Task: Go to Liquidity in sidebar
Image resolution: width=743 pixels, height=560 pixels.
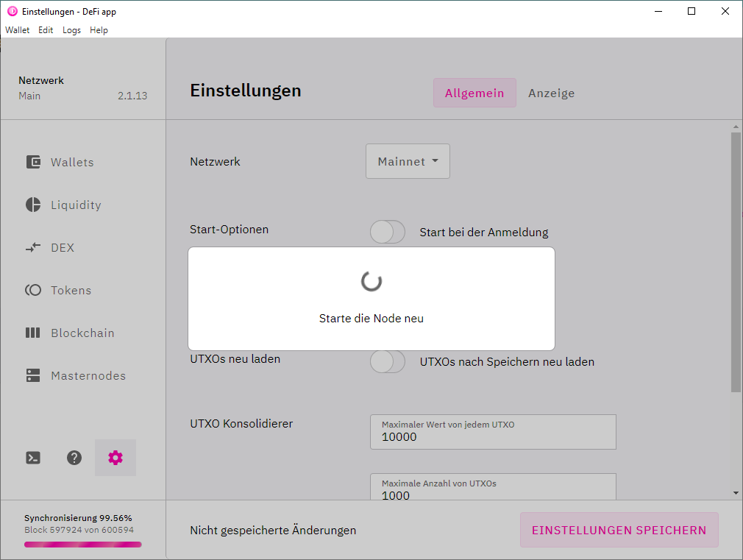Action: (x=77, y=205)
